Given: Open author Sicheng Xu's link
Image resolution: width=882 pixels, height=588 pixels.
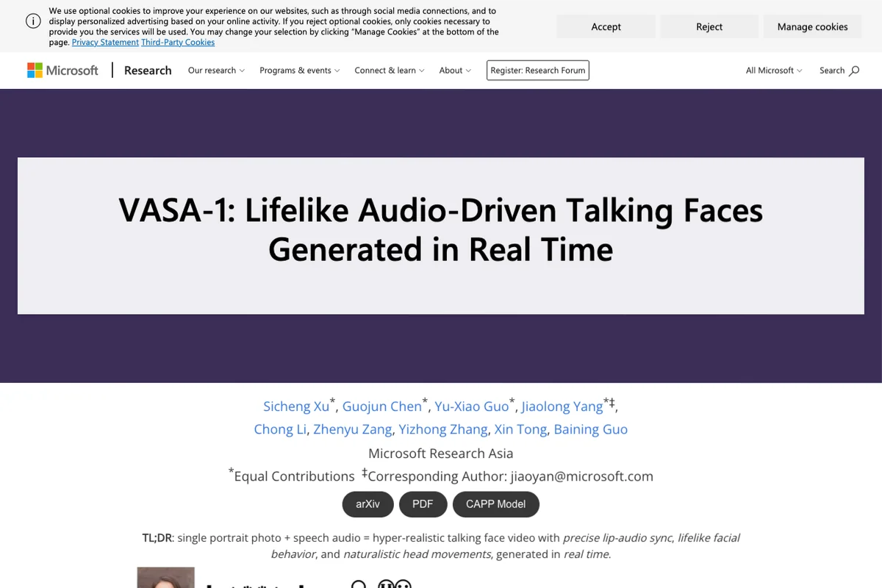Looking at the screenshot, I should [296, 406].
